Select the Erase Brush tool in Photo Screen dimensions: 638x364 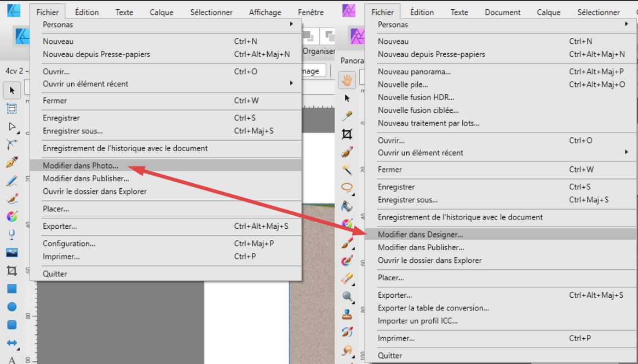coord(347,279)
